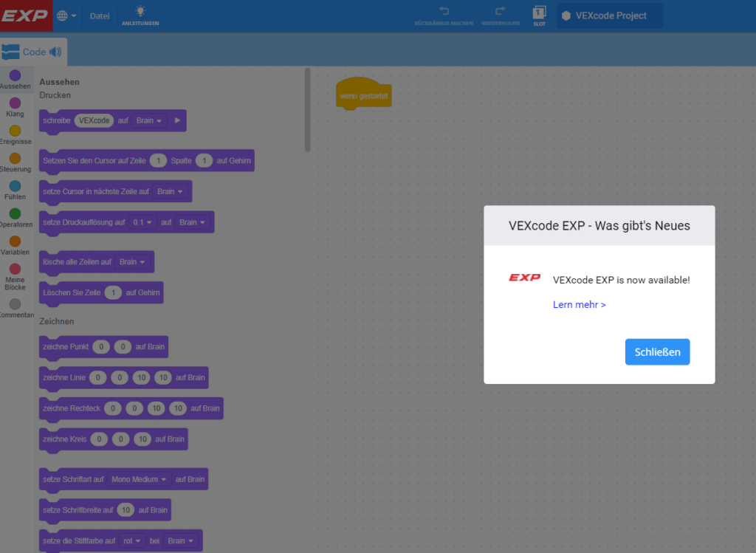
Task: Click the Drucken subheading text
Action: (x=55, y=95)
